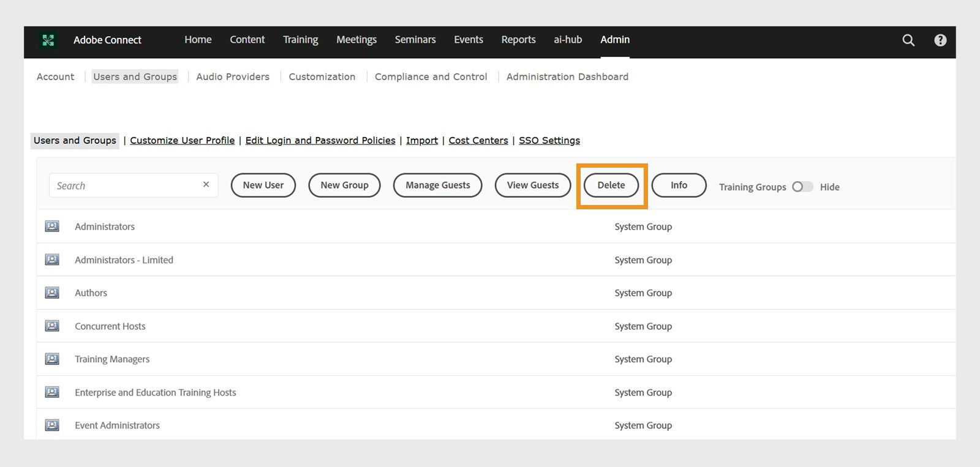Viewport: 980px width, 467px height.
Task: Open the Home menu
Action: 198,39
